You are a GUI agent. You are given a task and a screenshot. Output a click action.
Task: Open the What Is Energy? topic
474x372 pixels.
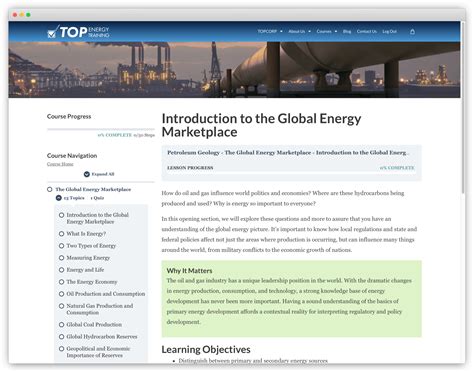point(86,234)
